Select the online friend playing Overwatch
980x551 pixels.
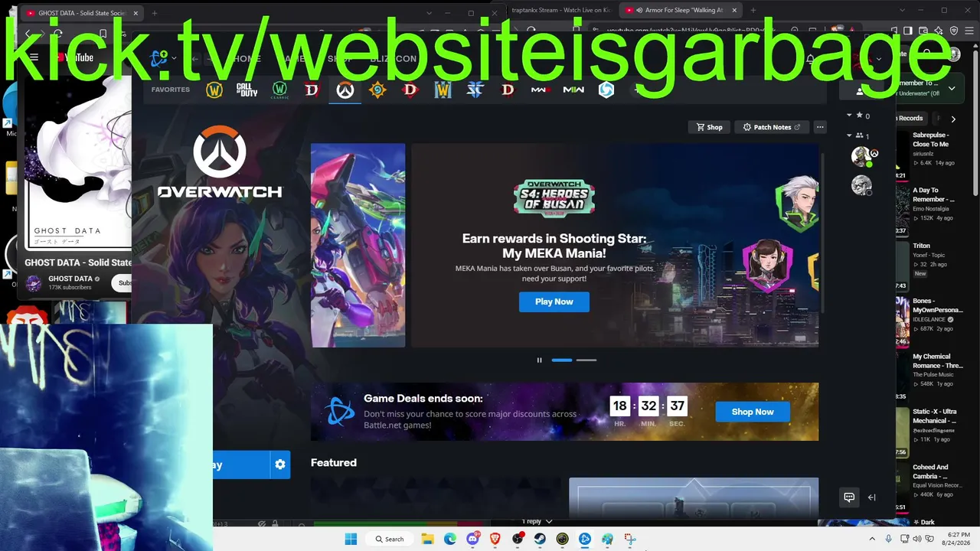tap(862, 156)
